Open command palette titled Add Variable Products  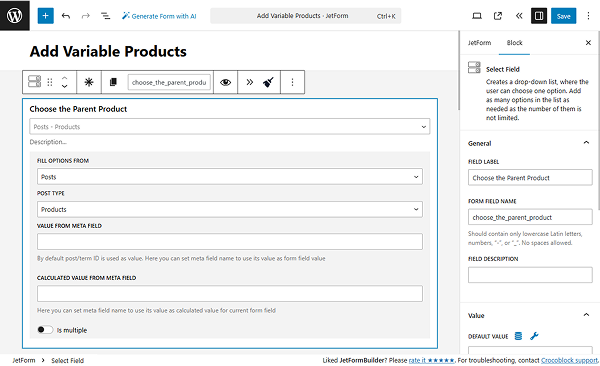pyautogui.click(x=306, y=16)
